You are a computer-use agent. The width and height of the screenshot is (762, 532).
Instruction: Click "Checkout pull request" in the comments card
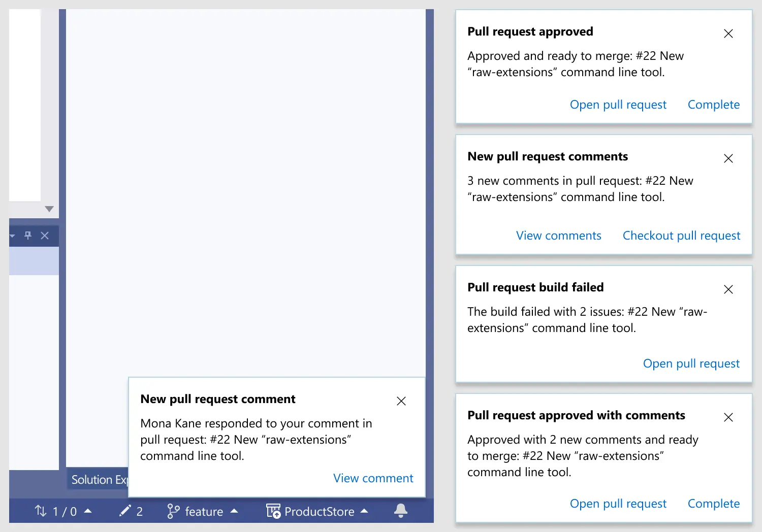pos(681,236)
